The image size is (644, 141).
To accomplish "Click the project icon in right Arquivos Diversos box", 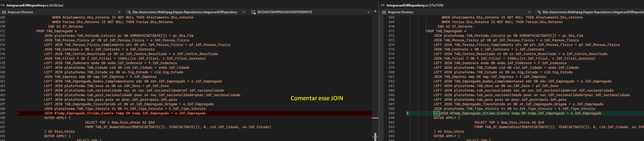I will coord(384,12).
